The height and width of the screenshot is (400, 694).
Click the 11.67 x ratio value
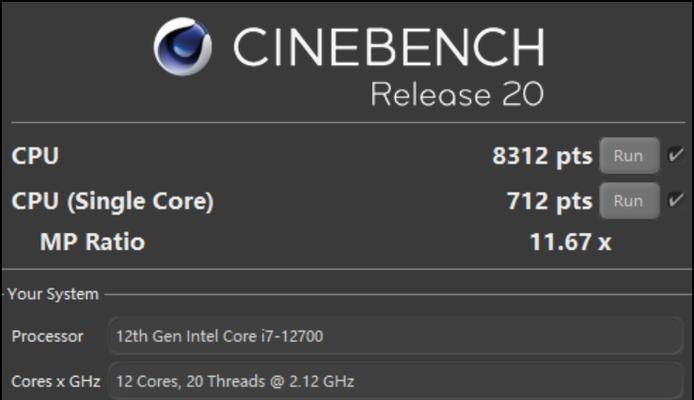tap(570, 242)
